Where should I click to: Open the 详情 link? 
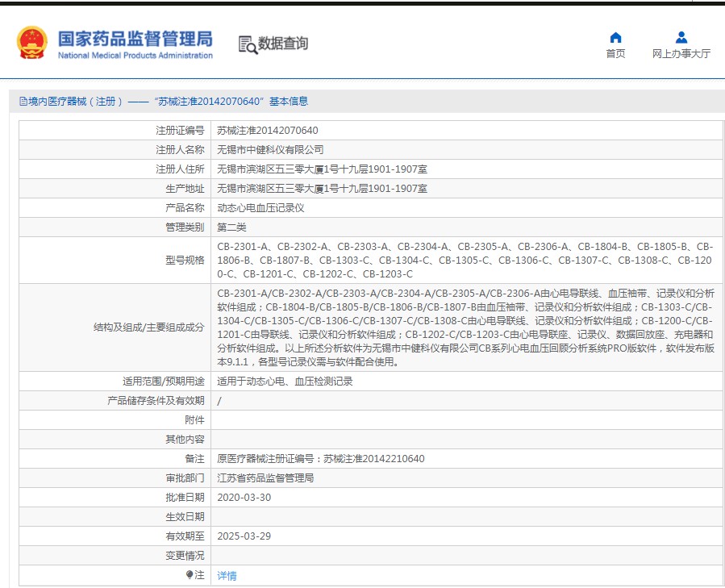coord(227,576)
